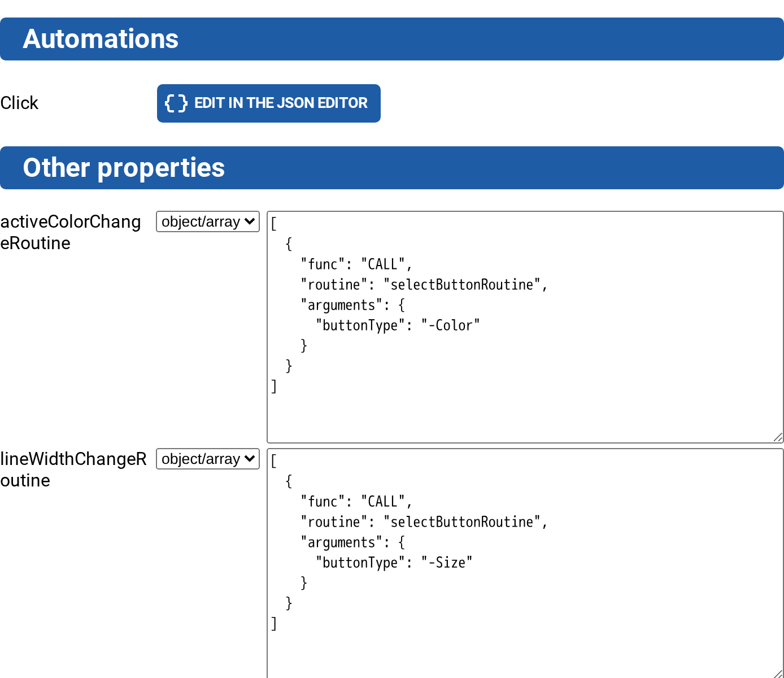Click the "Click" automation label
Image resolution: width=784 pixels, height=678 pixels.
pyautogui.click(x=19, y=103)
